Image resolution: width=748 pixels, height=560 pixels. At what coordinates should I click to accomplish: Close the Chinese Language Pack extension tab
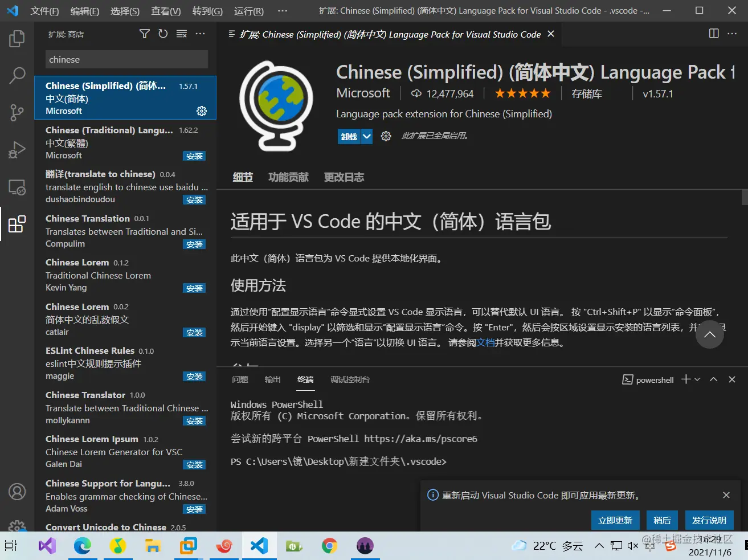[x=551, y=34]
